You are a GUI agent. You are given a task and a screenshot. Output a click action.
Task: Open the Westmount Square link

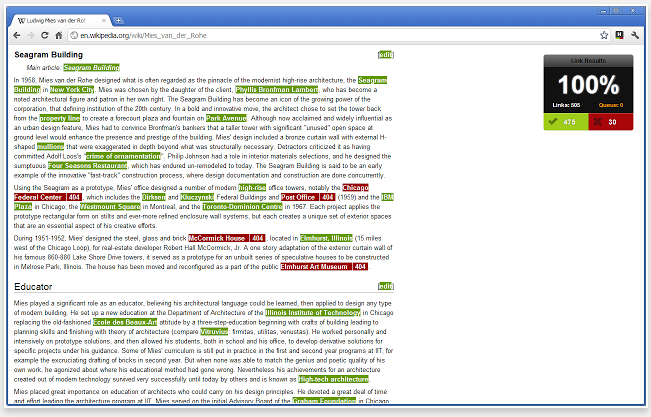click(x=110, y=207)
